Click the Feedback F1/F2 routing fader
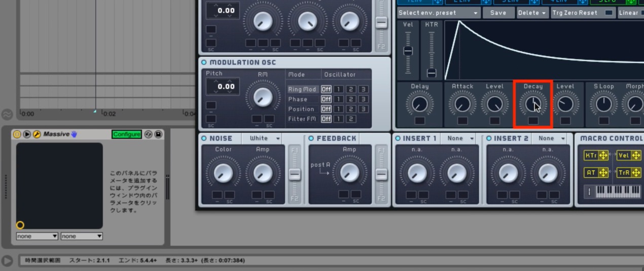Screen dimensions: 644x271 click(381, 174)
